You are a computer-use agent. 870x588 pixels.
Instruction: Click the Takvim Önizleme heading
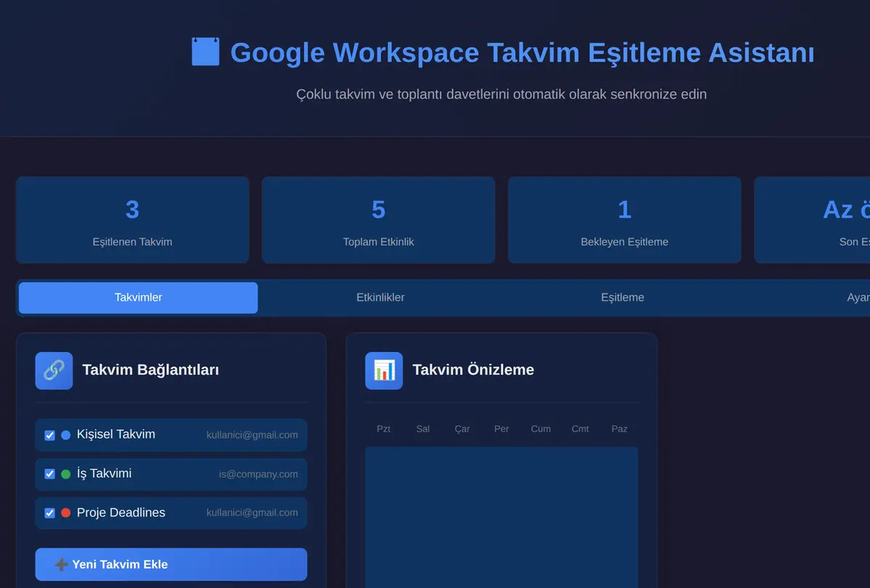[473, 370]
